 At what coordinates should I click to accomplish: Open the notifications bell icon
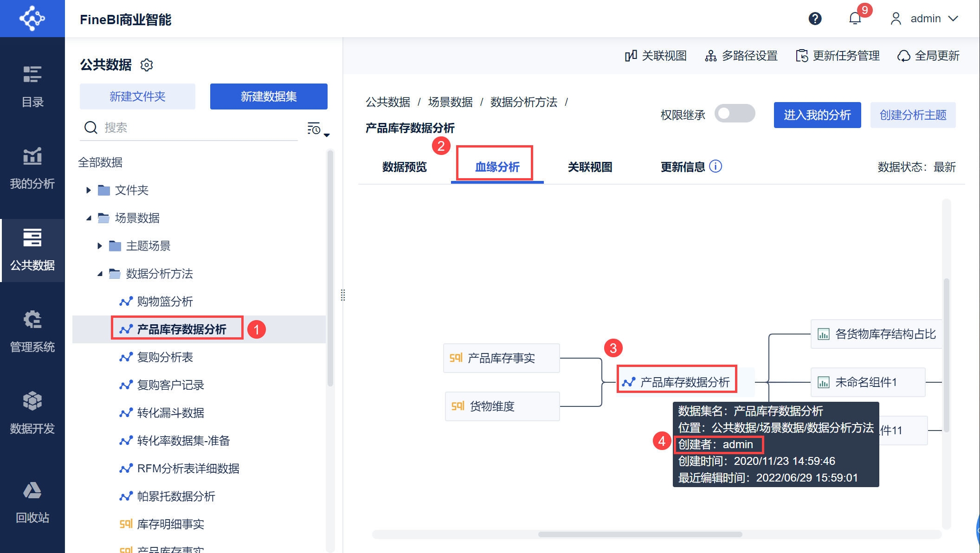point(855,19)
